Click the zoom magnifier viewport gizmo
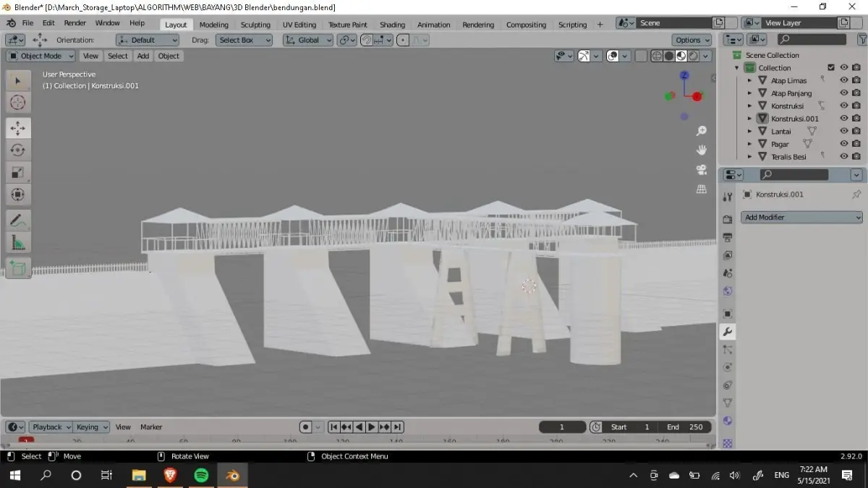This screenshot has width=868, height=488. (x=701, y=131)
